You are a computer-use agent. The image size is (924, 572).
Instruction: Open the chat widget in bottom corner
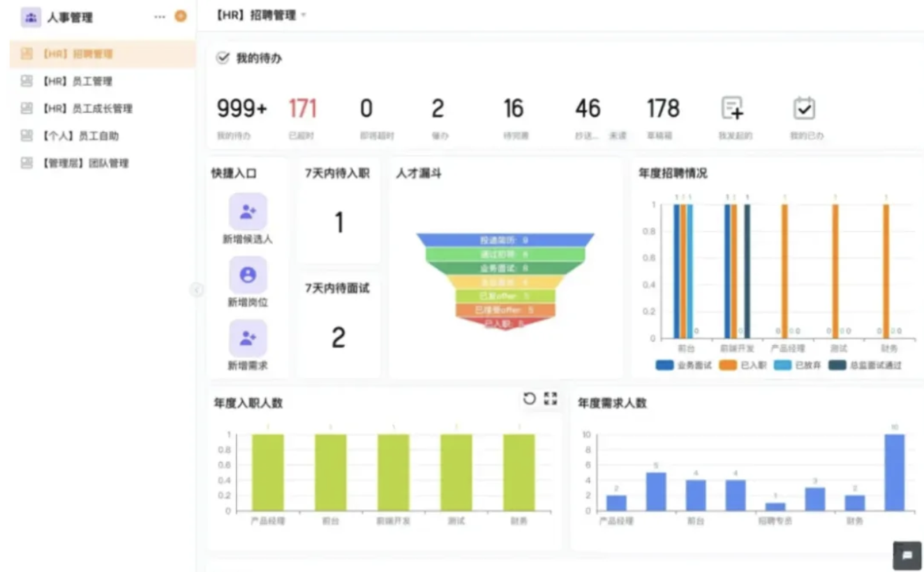point(907,555)
